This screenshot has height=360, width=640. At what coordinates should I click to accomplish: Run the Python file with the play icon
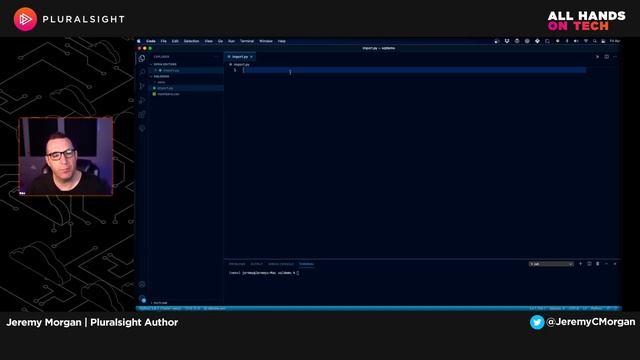597,57
